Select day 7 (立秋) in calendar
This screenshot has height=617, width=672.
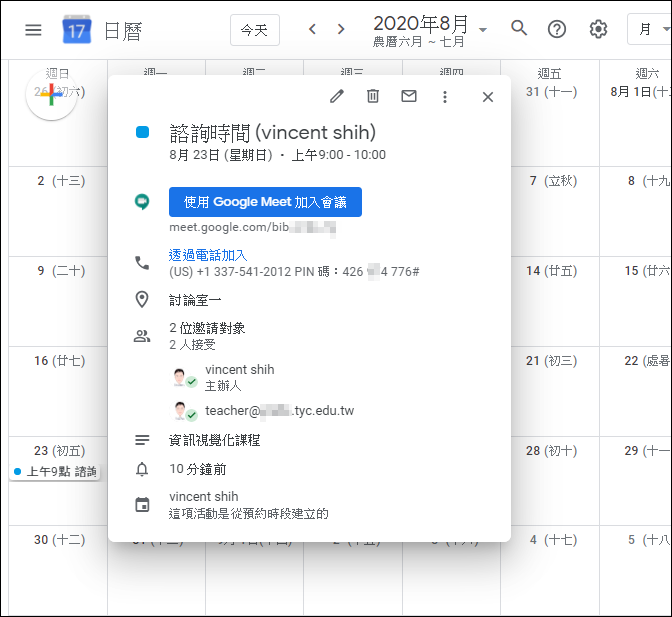point(553,181)
